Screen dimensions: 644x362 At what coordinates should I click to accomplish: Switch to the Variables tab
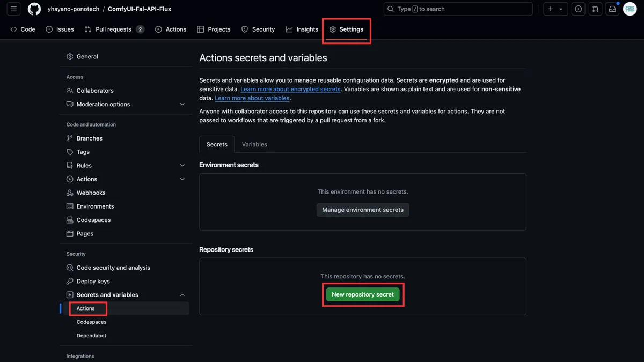(254, 144)
